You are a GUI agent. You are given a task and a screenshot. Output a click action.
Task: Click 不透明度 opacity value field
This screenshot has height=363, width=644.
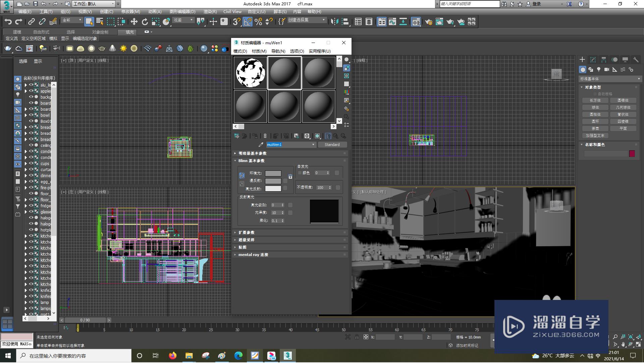[x=322, y=188]
